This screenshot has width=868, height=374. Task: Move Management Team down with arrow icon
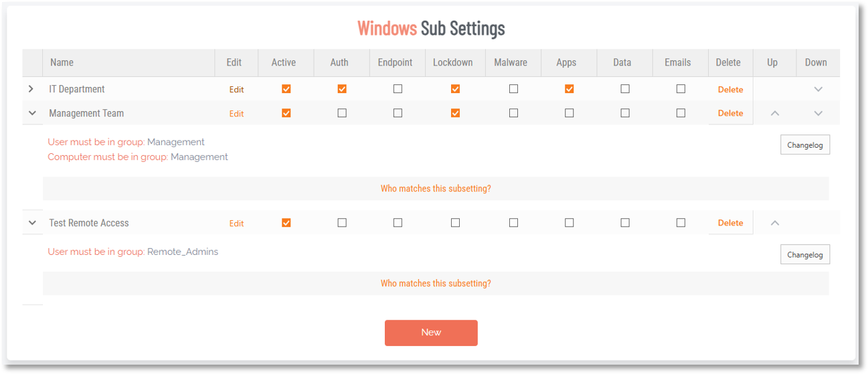coord(818,113)
